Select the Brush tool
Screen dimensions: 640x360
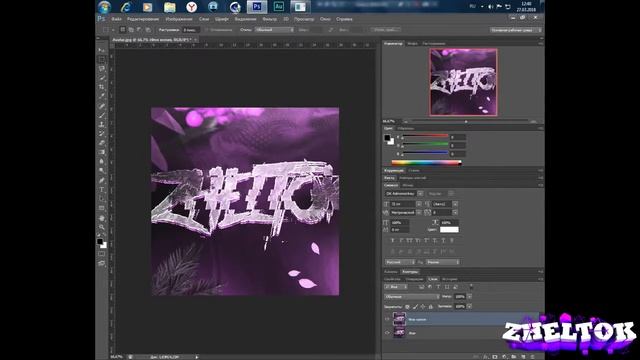pyautogui.click(x=101, y=115)
